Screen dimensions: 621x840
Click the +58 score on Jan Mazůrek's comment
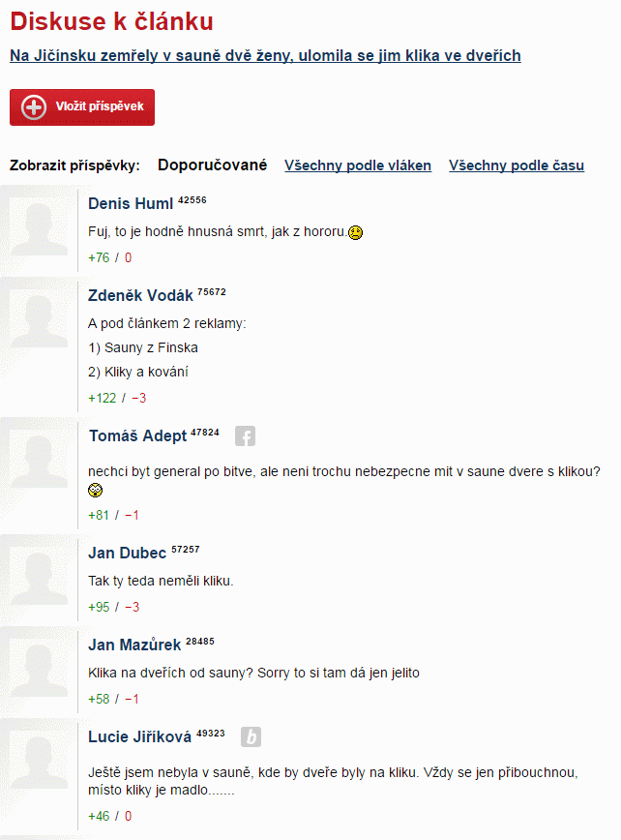(99, 699)
